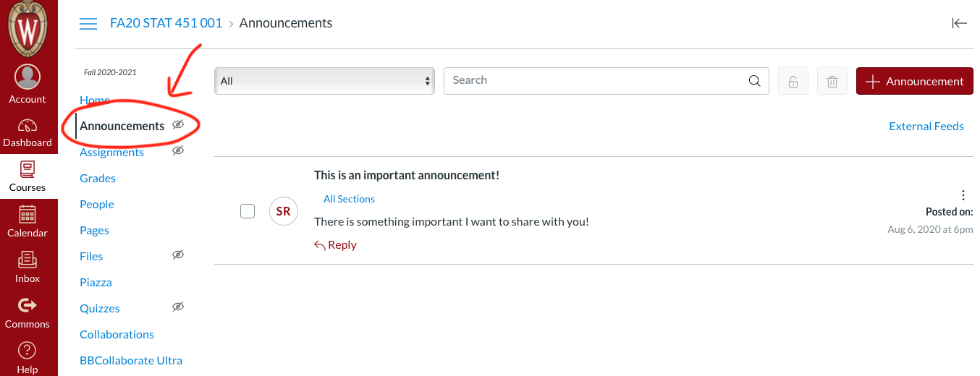Click the eye icon beside Files
The height and width of the screenshot is (376, 980).
(x=178, y=255)
